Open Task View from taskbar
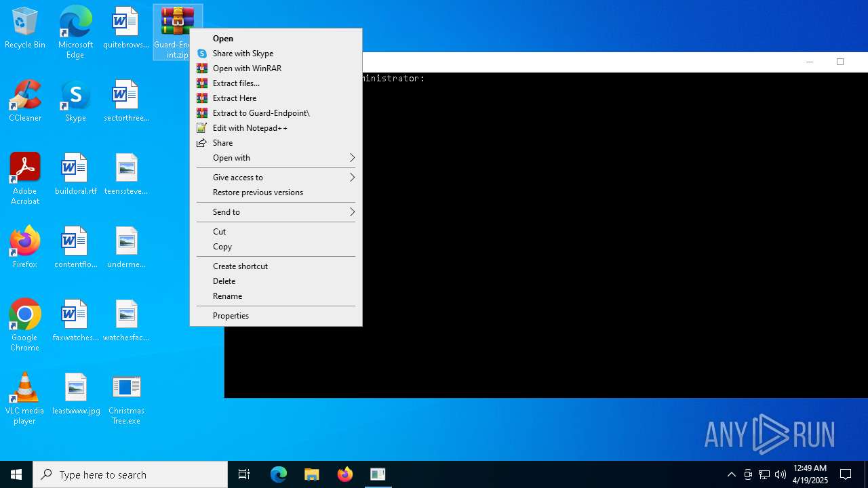This screenshot has width=868, height=488. (x=244, y=474)
